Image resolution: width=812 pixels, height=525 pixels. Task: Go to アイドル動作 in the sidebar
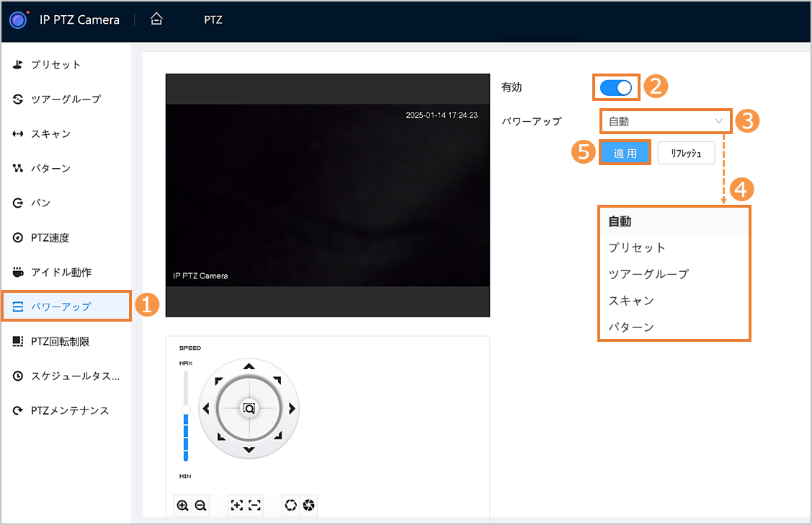pyautogui.click(x=61, y=273)
